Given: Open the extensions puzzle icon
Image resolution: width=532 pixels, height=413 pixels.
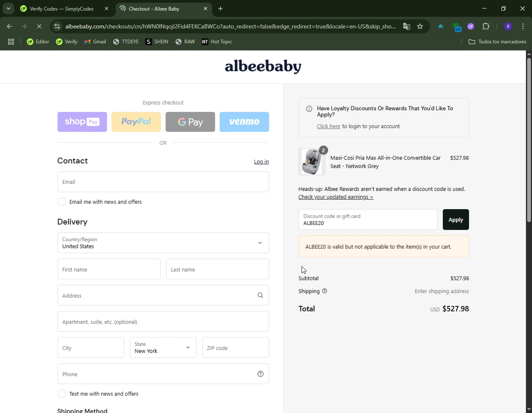Looking at the screenshot, I should coord(486,26).
